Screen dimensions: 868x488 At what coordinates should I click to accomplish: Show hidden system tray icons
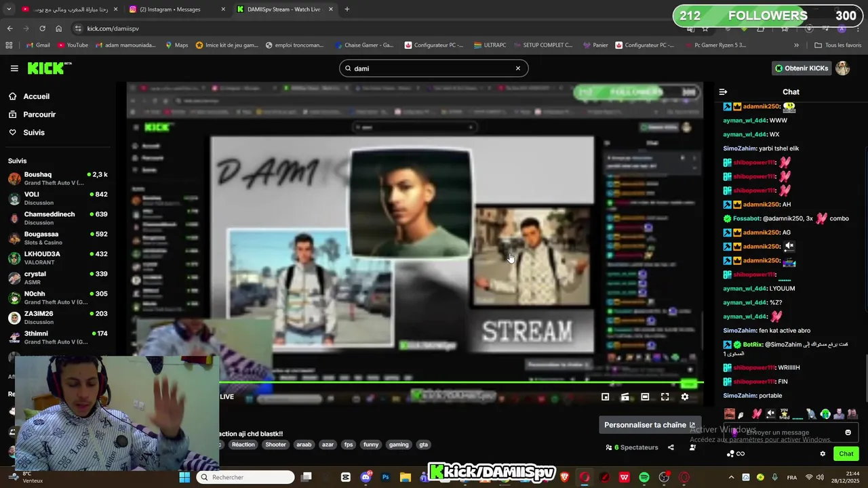(x=731, y=477)
